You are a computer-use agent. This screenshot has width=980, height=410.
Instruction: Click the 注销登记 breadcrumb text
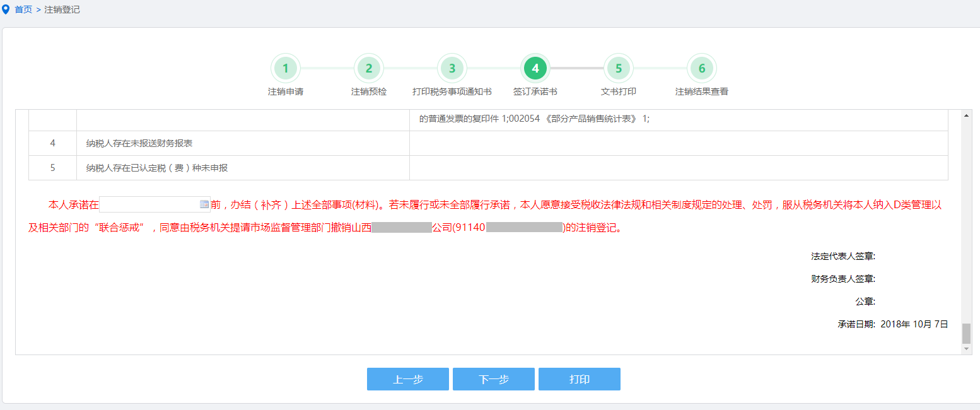pos(62,10)
